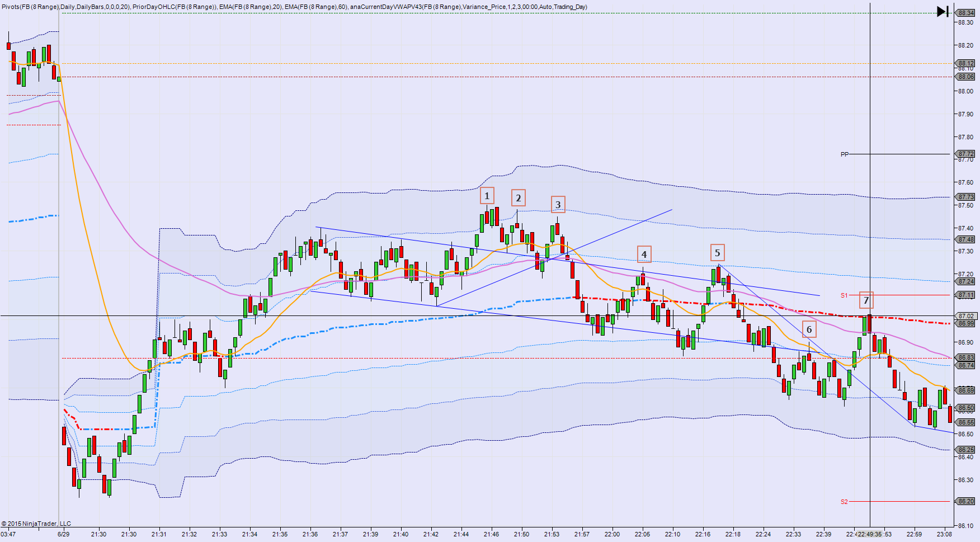Click the 86.69 price marker
This screenshot has width=980, height=542.
pyautogui.click(x=965, y=390)
